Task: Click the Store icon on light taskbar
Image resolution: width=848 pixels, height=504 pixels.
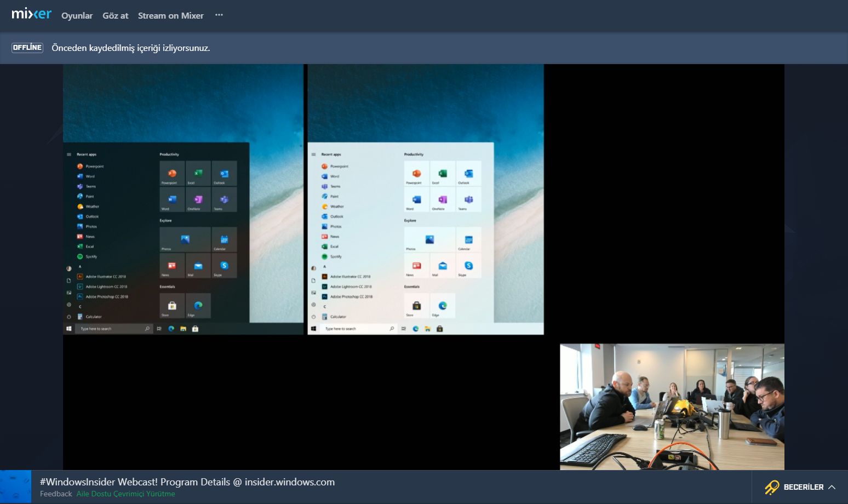Action: [x=439, y=329]
